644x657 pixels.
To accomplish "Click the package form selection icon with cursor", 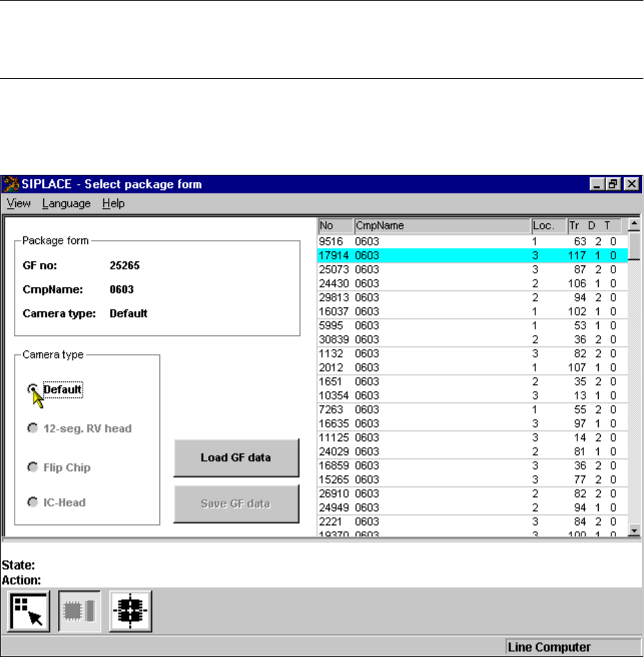I will 29,611.
